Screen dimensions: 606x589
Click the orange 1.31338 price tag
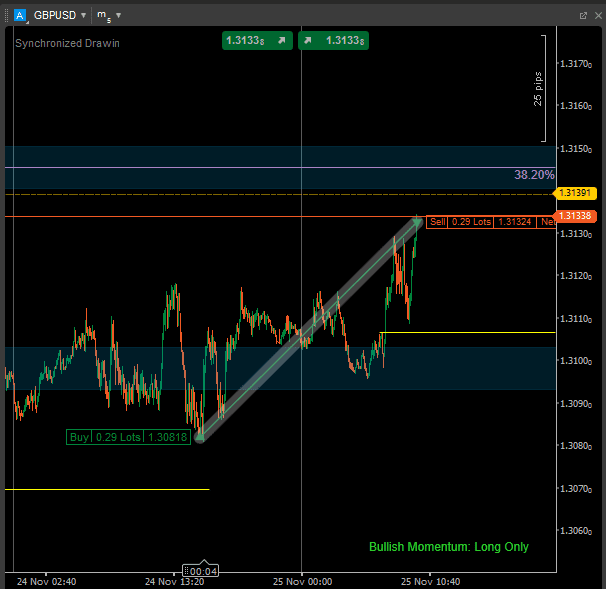coord(575,216)
